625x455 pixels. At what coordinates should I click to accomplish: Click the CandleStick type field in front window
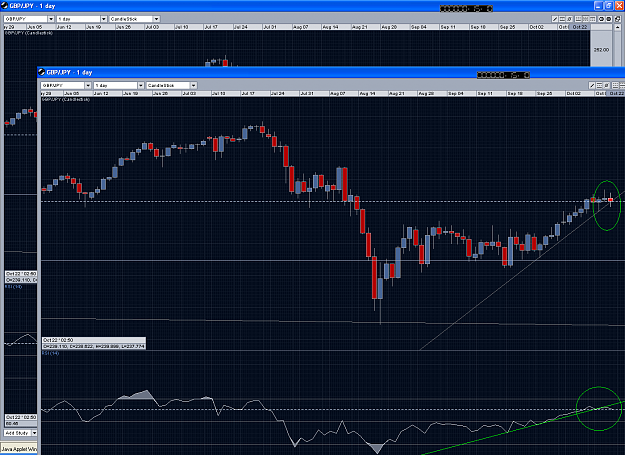[x=168, y=85]
